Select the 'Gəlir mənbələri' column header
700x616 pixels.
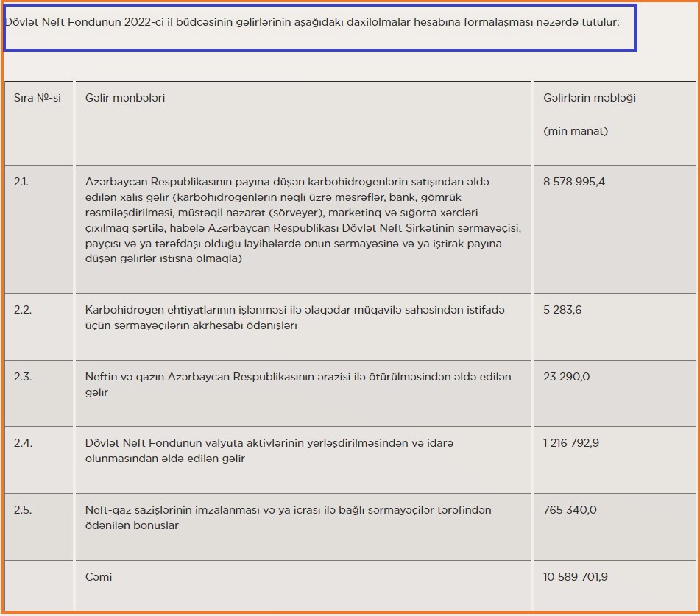[125, 98]
